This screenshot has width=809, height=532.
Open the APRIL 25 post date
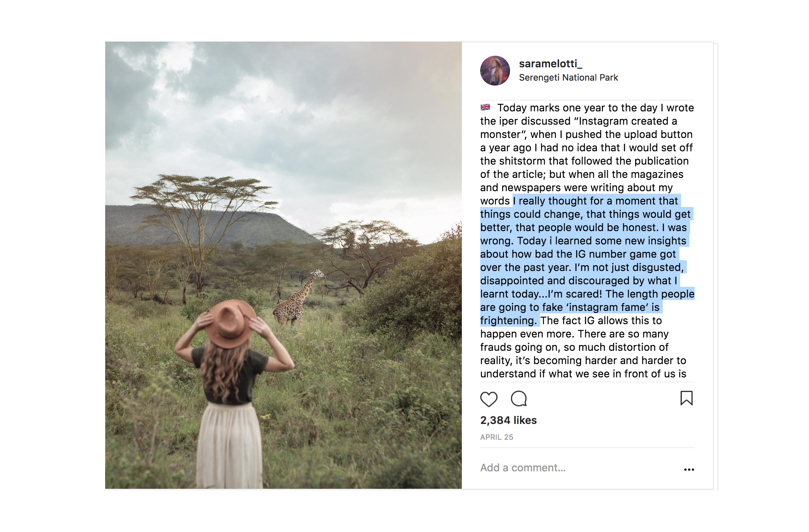[497, 437]
